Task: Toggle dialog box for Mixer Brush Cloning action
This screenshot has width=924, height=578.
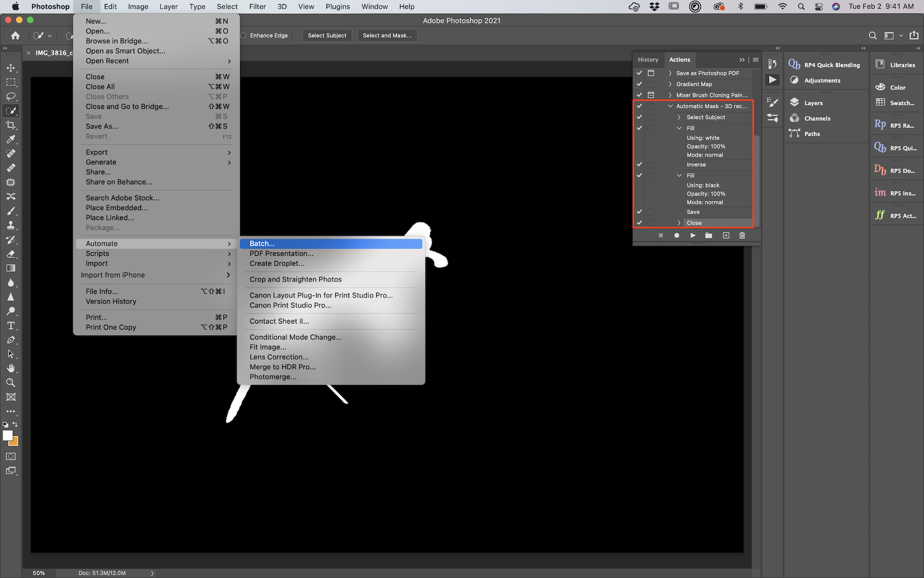Action: (x=651, y=95)
